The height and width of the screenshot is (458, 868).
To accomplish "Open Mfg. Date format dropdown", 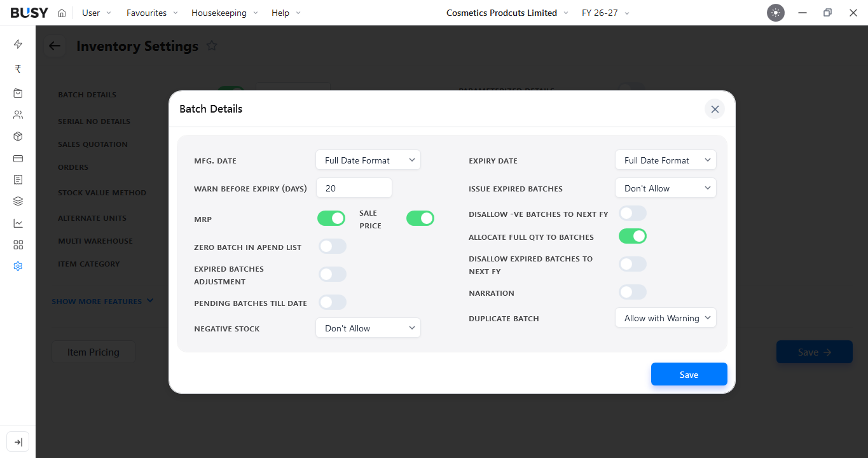I will pyautogui.click(x=368, y=160).
